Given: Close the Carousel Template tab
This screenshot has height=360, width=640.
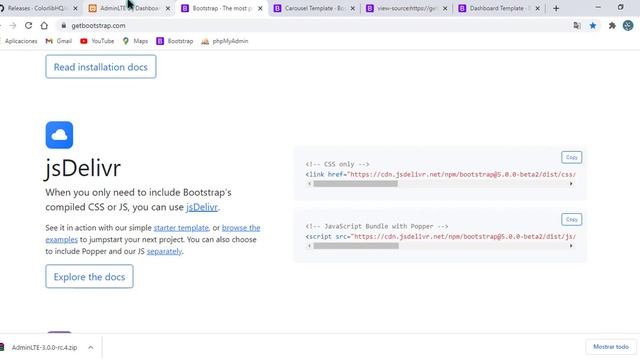Looking at the screenshot, I should tap(353, 8).
